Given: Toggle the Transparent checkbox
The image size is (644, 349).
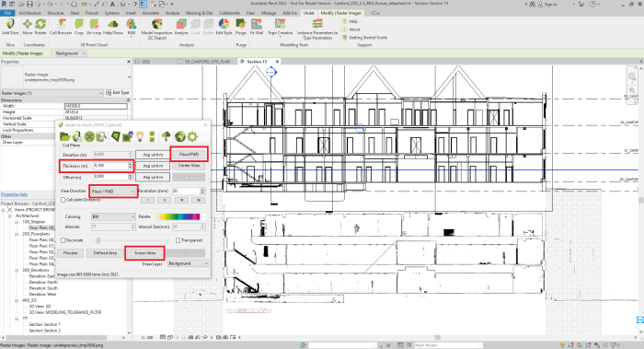Looking at the screenshot, I should pyautogui.click(x=178, y=240).
